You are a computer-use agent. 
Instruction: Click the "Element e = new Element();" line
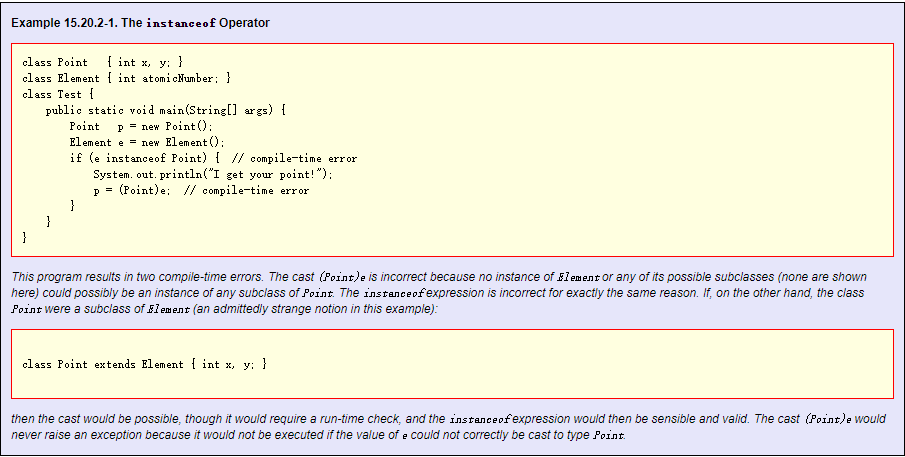pos(147,142)
